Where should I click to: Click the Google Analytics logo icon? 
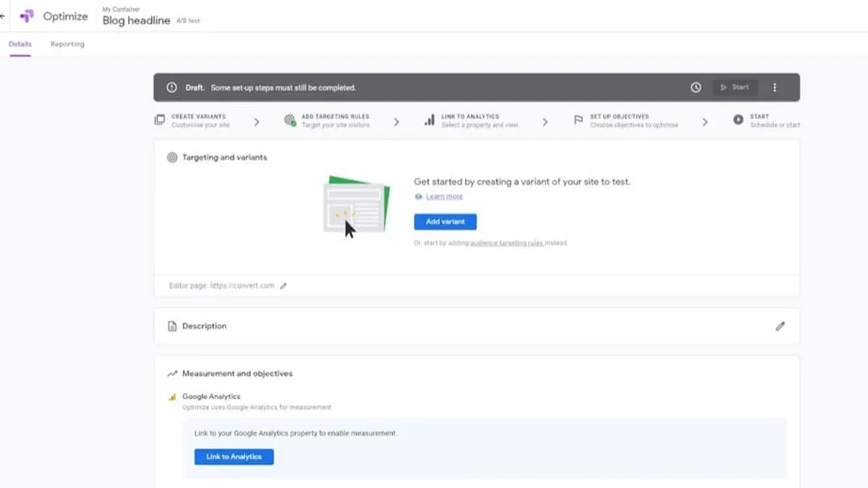click(x=172, y=397)
